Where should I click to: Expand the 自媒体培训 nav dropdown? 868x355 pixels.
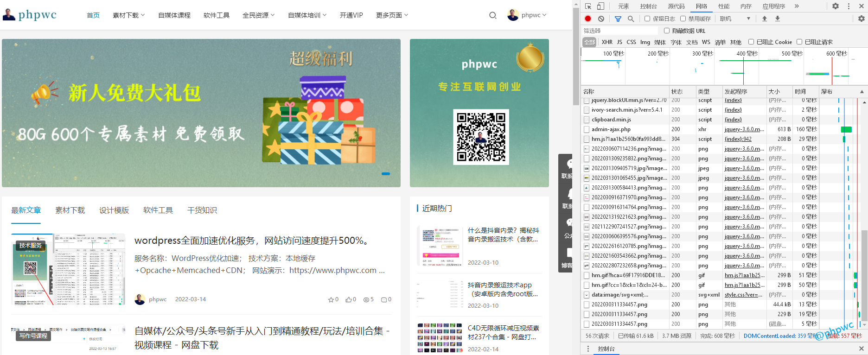pos(307,15)
